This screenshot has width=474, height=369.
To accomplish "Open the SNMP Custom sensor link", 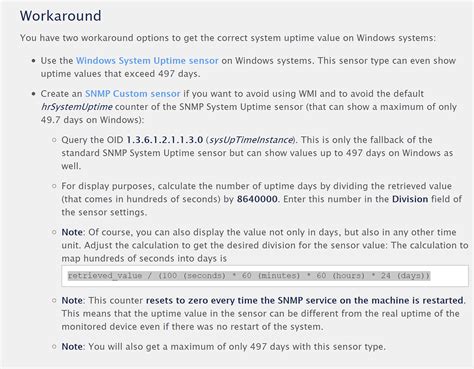I will [132, 94].
